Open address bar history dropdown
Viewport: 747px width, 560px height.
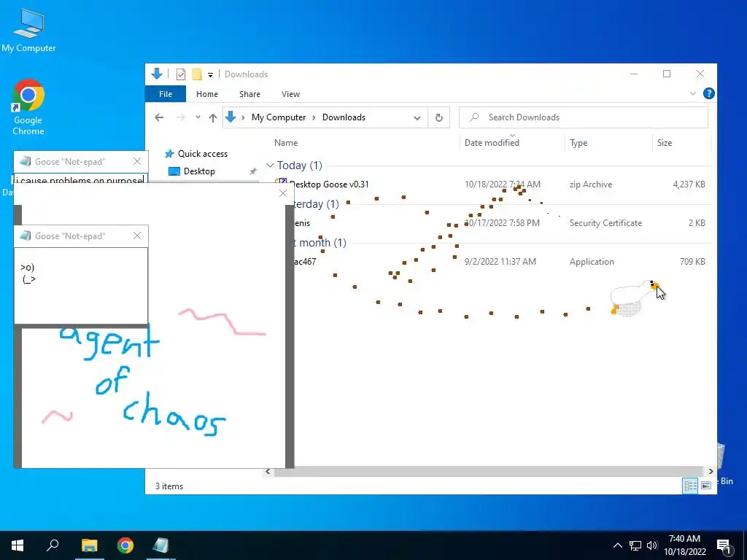417,117
